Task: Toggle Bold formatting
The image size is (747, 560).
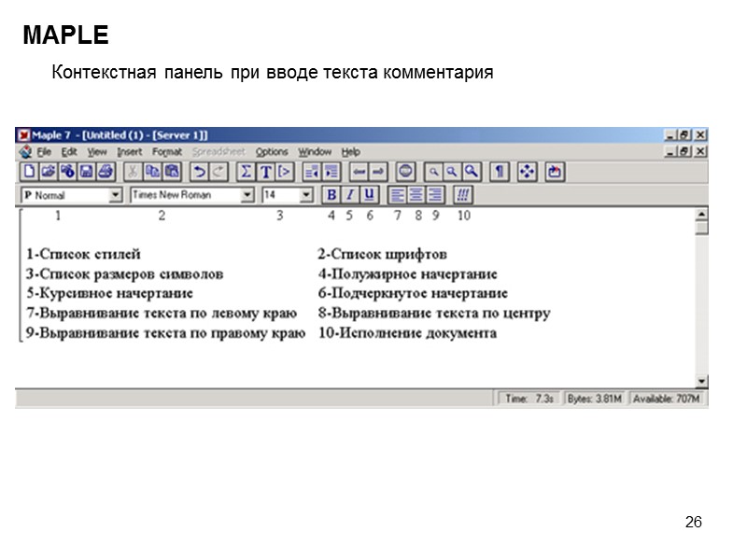Action: coord(331,194)
